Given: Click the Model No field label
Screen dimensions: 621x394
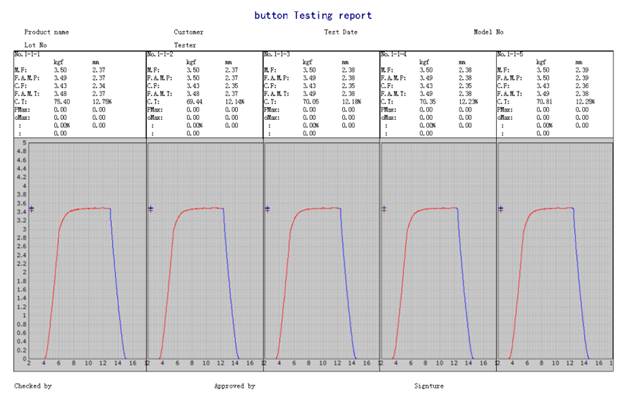Looking at the screenshot, I should (489, 32).
